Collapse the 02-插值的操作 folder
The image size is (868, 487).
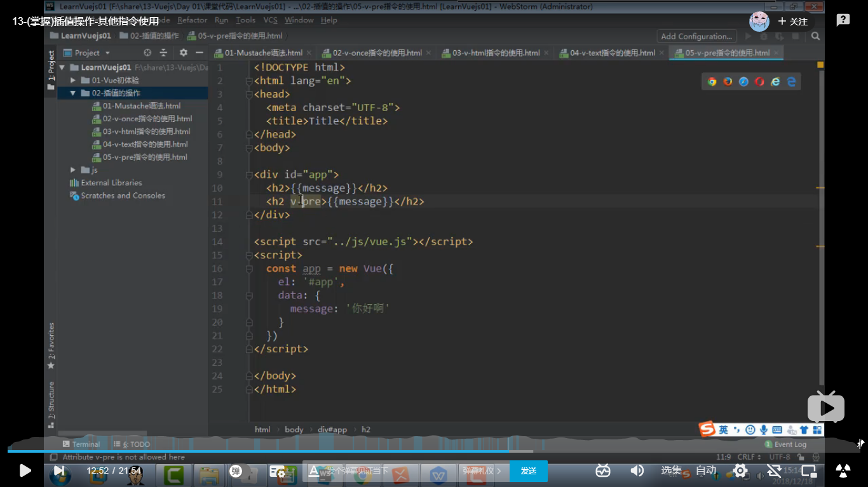(x=73, y=93)
